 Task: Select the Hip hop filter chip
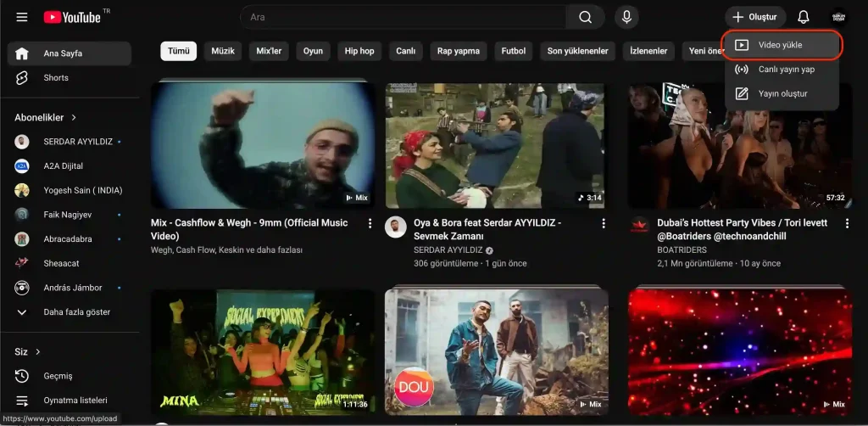[359, 51]
